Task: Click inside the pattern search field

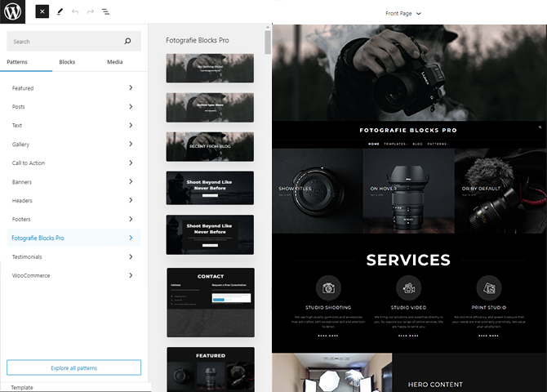Action: 65,42
